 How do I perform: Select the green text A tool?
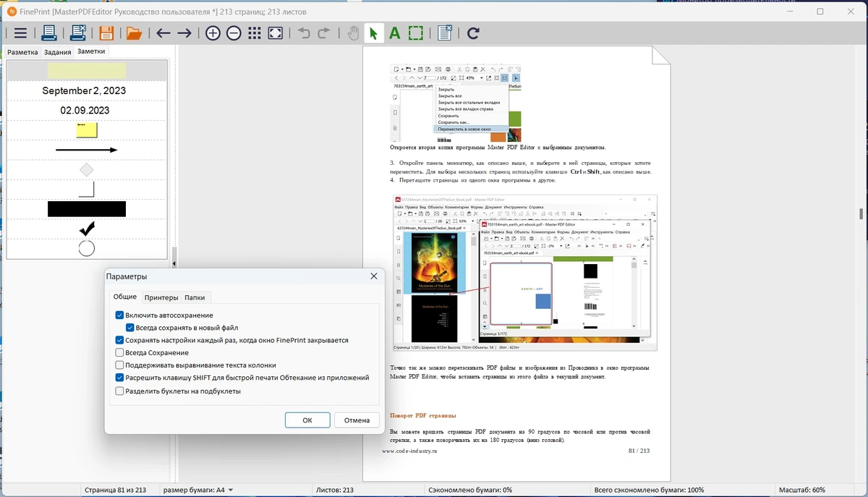pos(394,33)
